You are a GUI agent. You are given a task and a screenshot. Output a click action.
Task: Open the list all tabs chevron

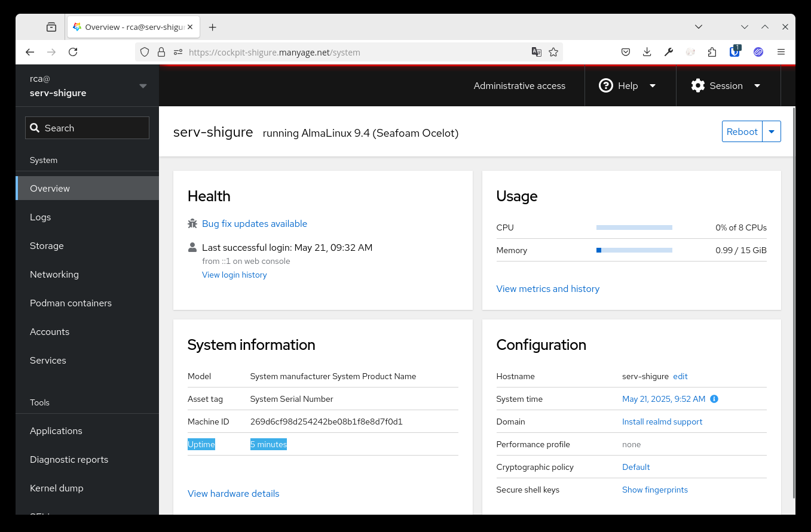click(x=699, y=27)
